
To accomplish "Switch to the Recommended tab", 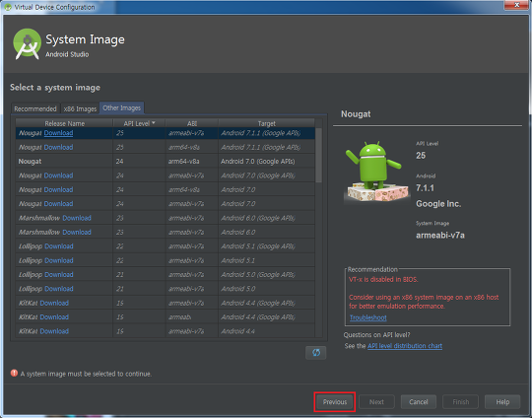I will click(x=35, y=108).
